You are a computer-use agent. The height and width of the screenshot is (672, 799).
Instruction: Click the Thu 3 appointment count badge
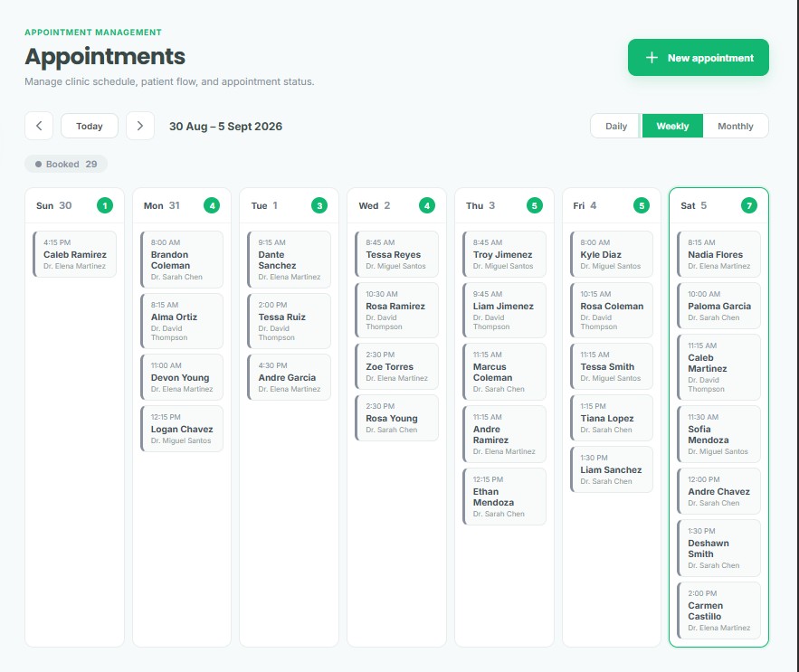535,206
